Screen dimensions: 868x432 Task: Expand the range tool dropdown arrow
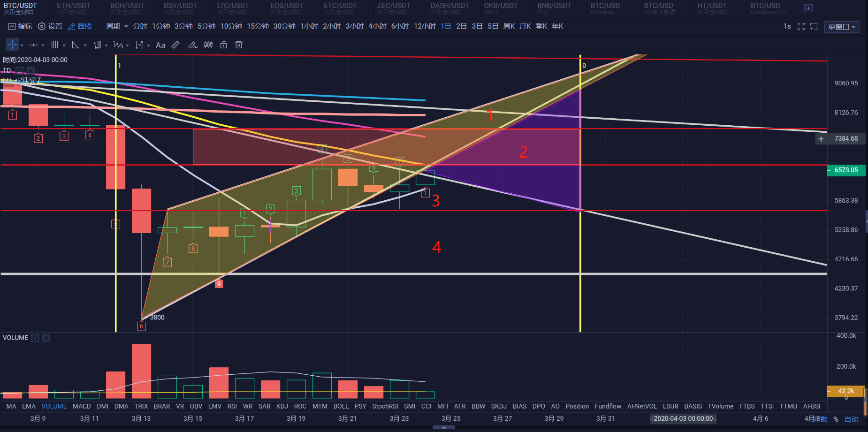point(148,45)
